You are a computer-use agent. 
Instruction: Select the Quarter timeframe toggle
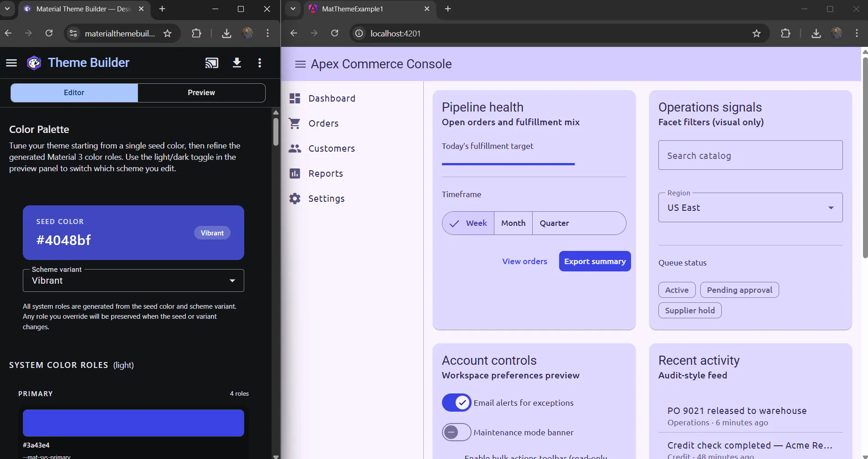point(579,223)
